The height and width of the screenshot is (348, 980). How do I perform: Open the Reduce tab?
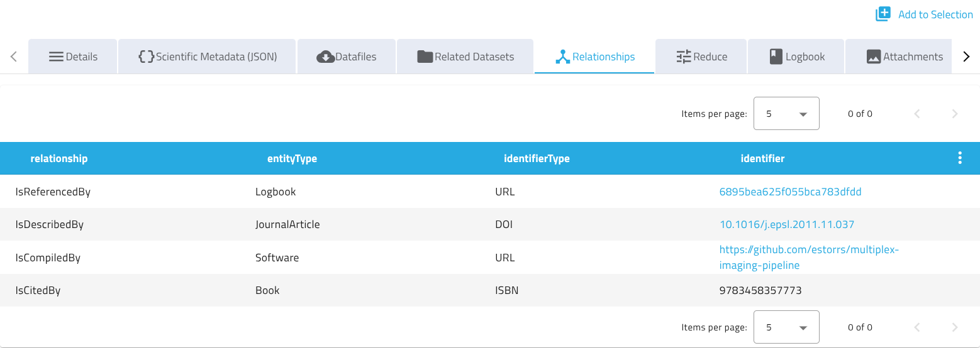pos(701,57)
